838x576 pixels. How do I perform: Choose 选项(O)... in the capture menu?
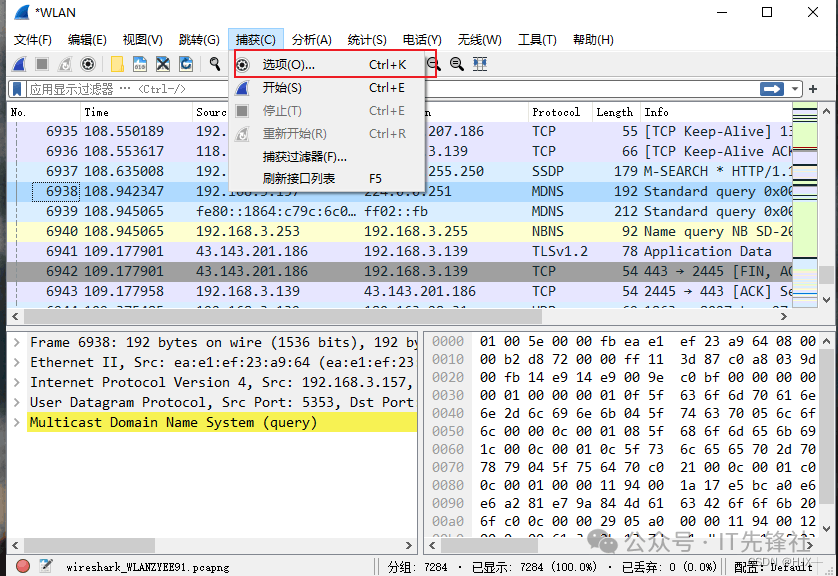pyautogui.click(x=288, y=65)
